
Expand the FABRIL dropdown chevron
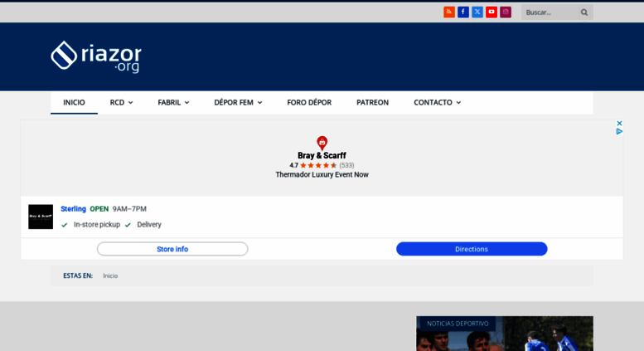186,103
